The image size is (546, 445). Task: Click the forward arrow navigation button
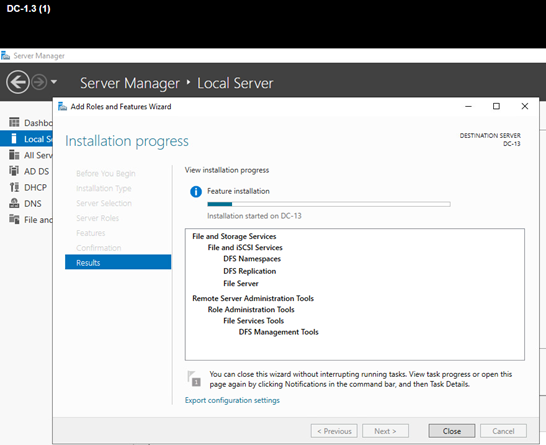(39, 83)
